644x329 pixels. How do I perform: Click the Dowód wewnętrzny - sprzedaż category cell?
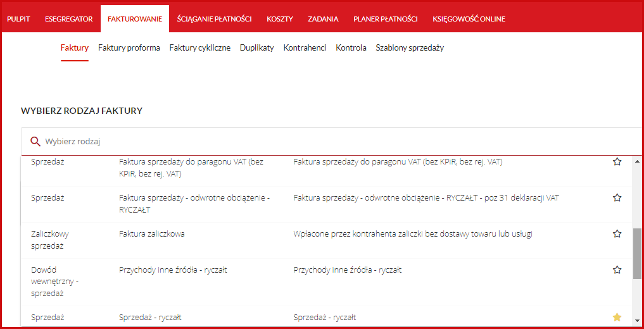pyautogui.click(x=54, y=282)
